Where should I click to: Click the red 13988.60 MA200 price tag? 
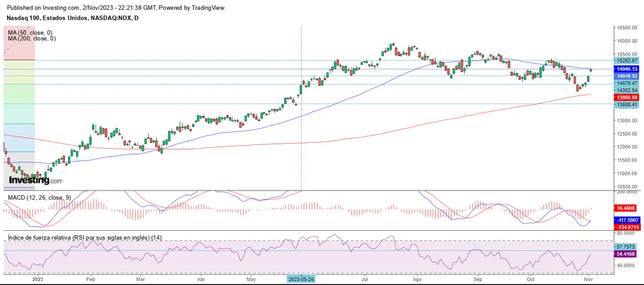[626, 98]
